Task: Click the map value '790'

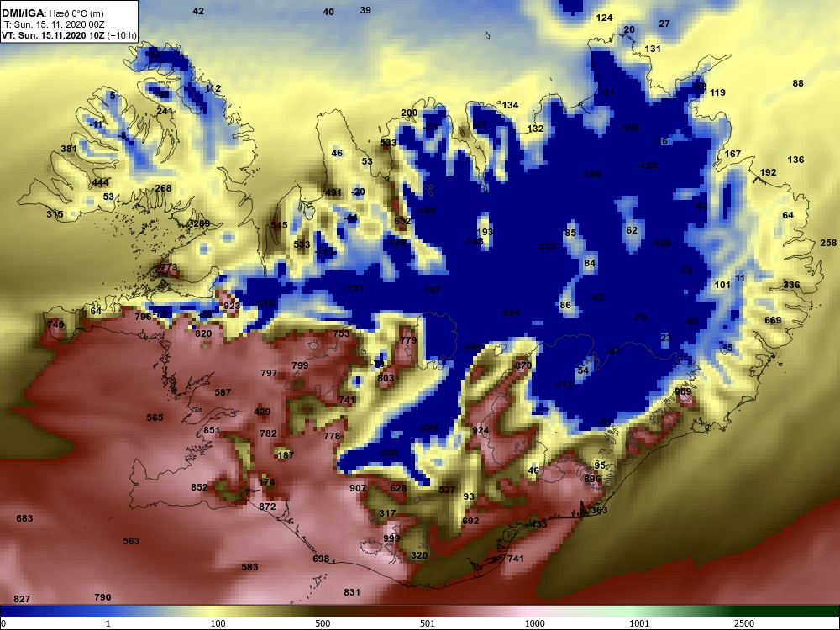Action: 102,597
